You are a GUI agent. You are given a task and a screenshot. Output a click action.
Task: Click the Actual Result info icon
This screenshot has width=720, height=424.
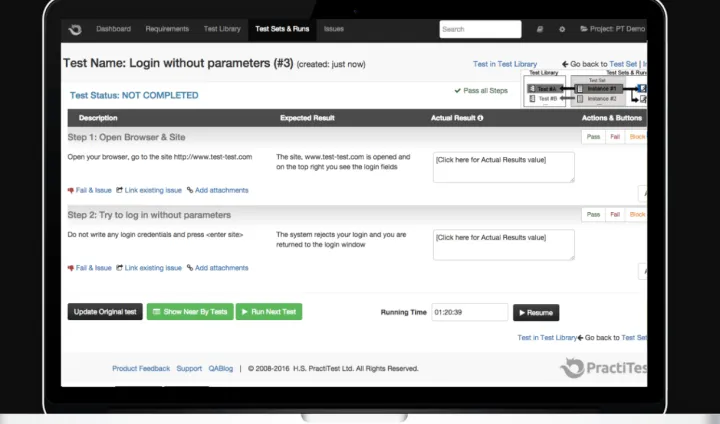pyautogui.click(x=481, y=118)
